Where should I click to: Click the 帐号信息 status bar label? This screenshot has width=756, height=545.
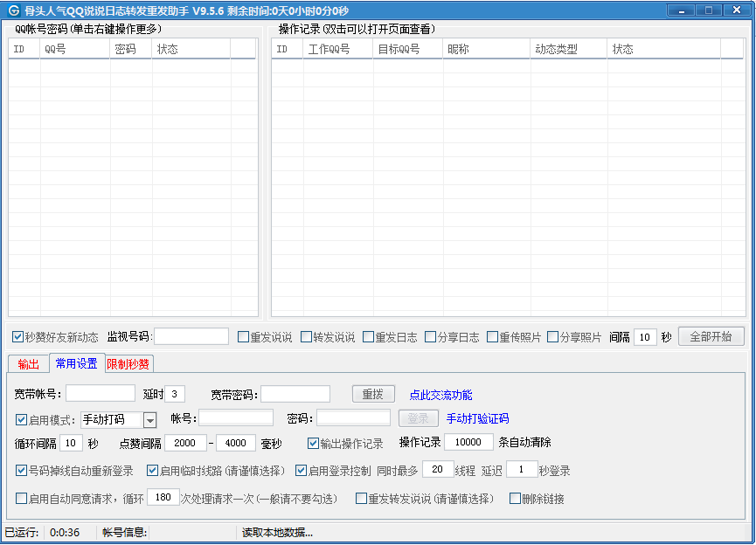pos(124,533)
